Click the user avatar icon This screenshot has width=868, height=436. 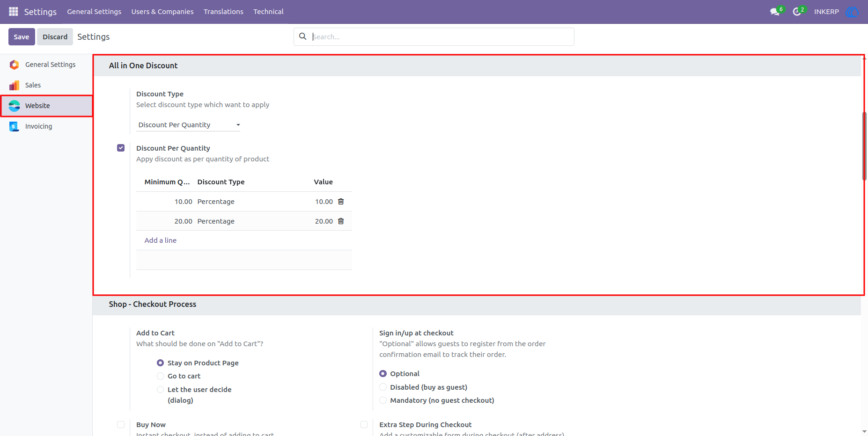[852, 12]
